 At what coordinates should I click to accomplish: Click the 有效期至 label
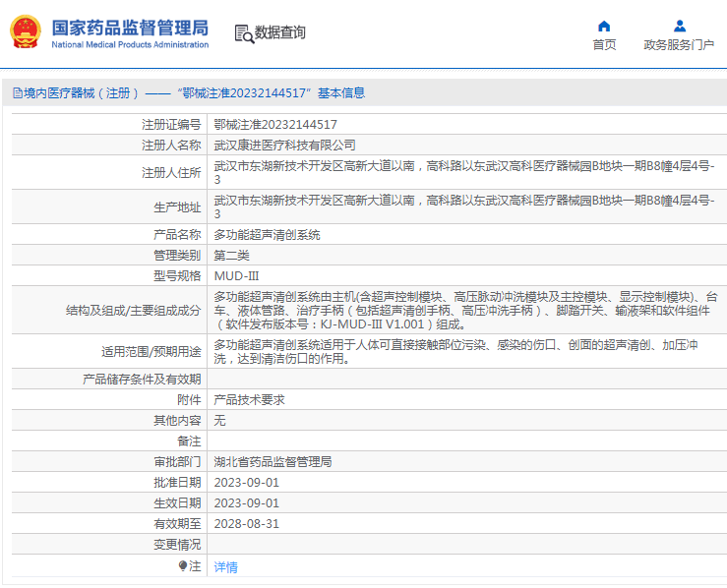tap(177, 523)
